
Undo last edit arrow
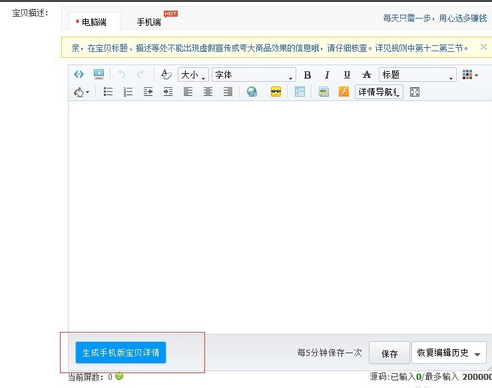[122, 74]
